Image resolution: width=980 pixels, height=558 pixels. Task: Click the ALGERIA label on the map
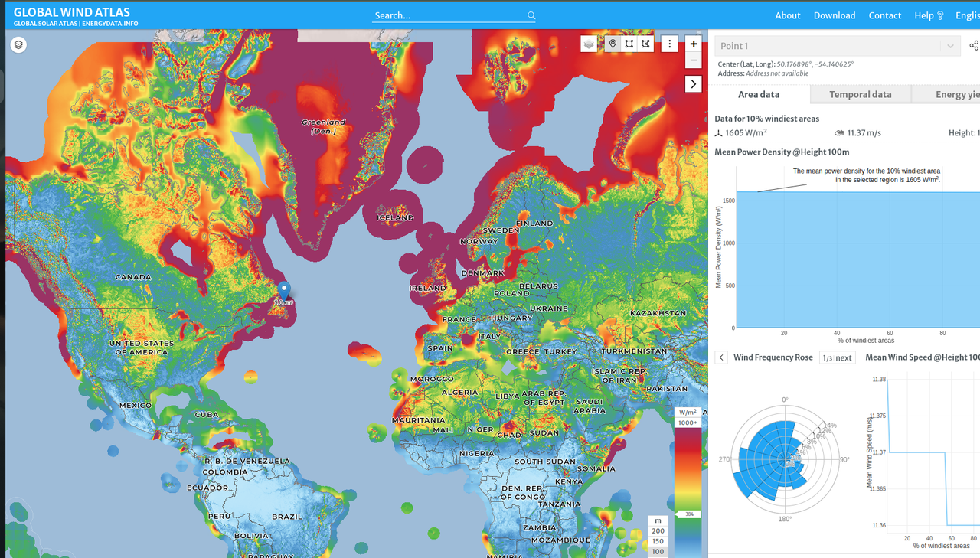(x=459, y=393)
